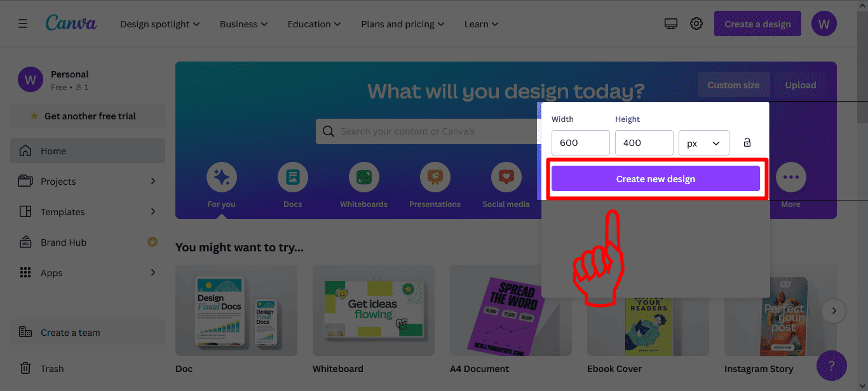This screenshot has height=391, width=868.
Task: Click the Canva logo
Action: (x=71, y=23)
